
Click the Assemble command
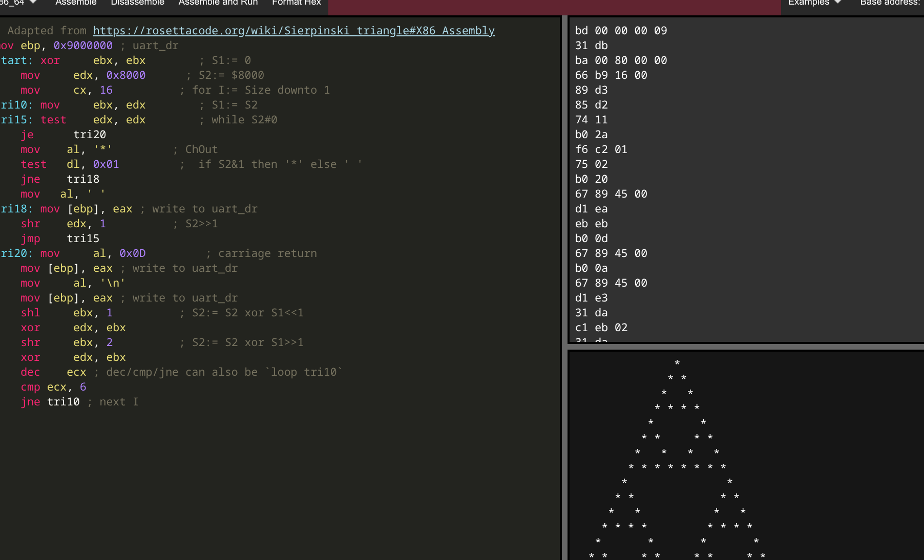76,3
